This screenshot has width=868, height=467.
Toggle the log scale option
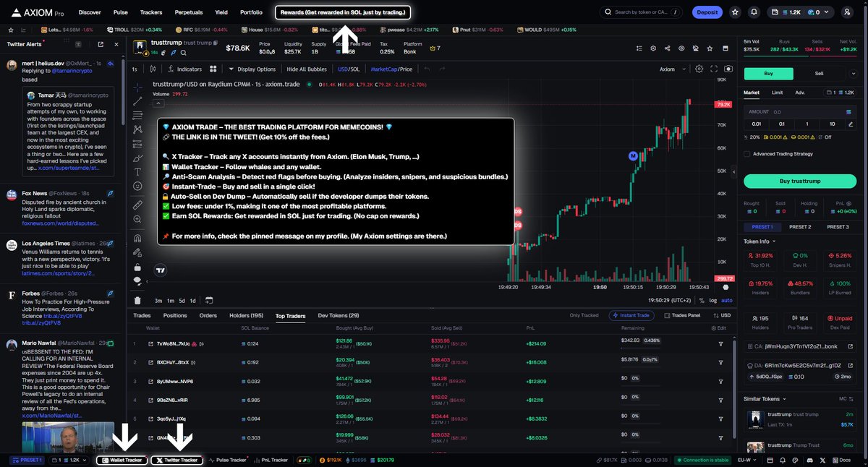tap(714, 300)
